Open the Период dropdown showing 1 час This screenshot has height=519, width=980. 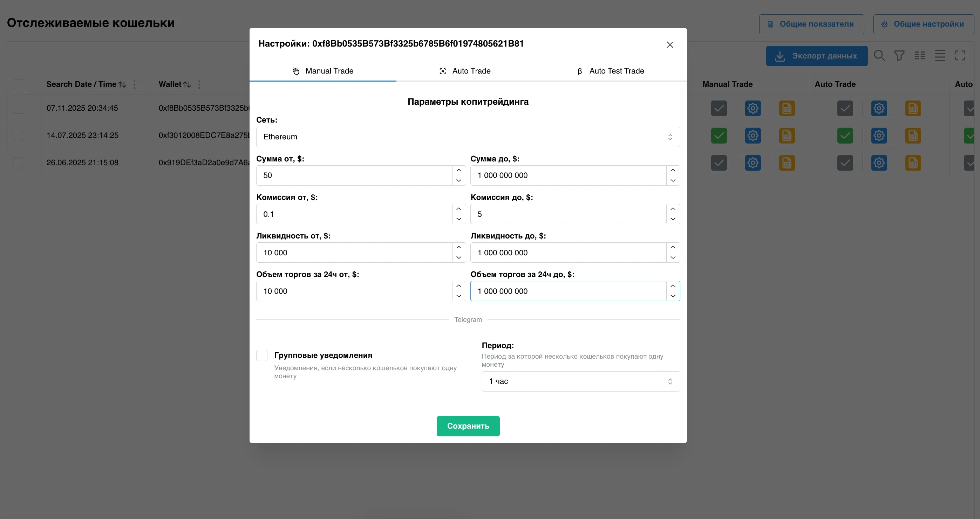point(580,381)
